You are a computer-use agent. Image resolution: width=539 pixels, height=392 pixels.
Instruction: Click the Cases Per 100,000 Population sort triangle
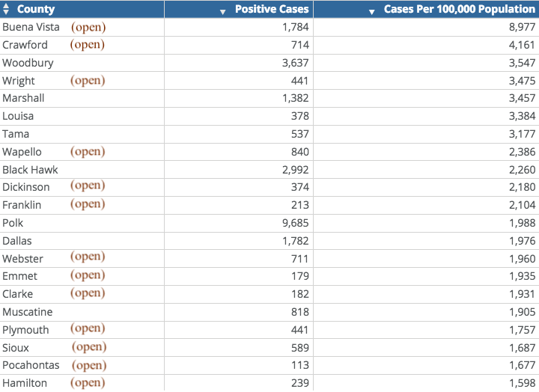(371, 12)
